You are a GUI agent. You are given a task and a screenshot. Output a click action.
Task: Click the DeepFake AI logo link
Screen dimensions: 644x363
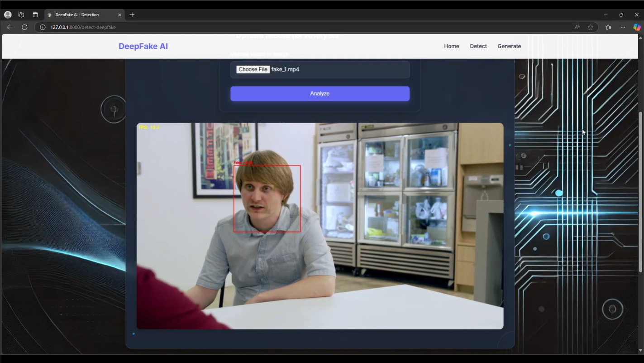(x=143, y=46)
